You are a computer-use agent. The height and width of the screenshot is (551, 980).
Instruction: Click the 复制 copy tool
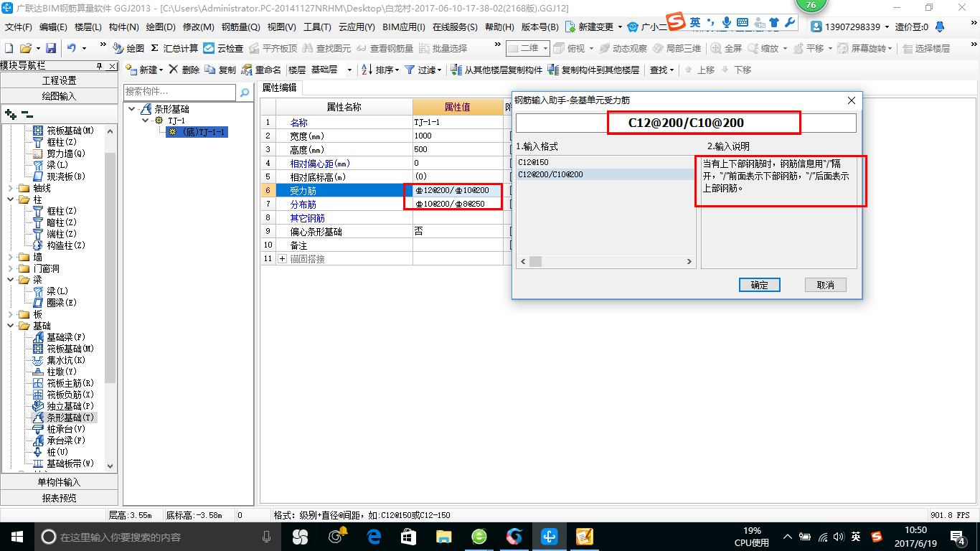point(220,70)
